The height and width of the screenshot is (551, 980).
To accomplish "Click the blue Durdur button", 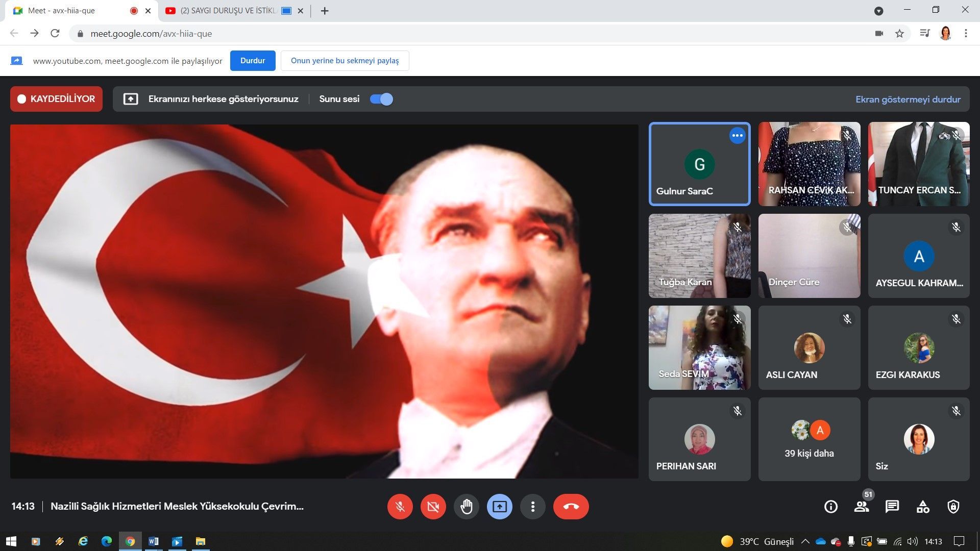I will 253,61.
